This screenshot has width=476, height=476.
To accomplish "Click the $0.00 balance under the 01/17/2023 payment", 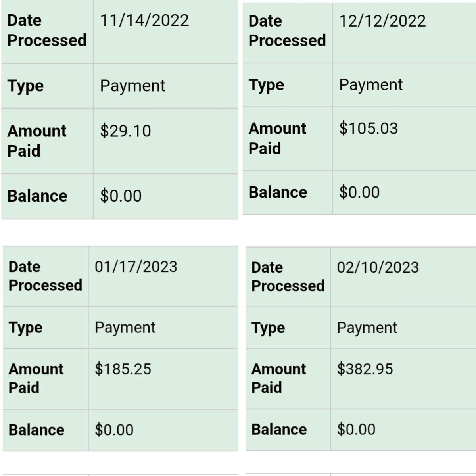I will (x=114, y=430).
